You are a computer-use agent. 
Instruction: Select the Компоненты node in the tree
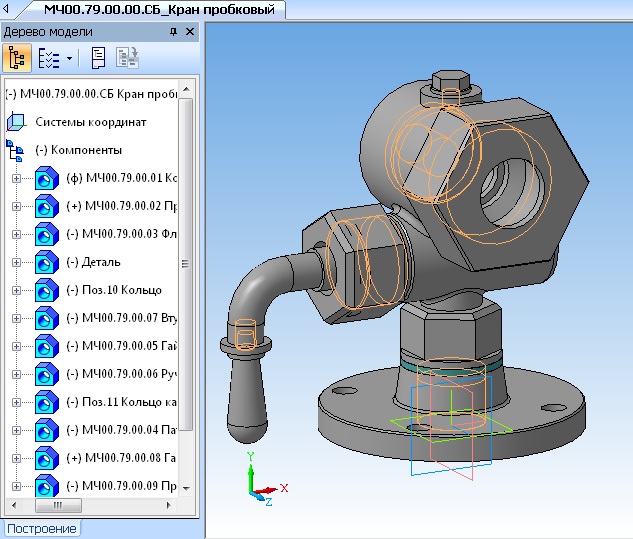(79, 150)
